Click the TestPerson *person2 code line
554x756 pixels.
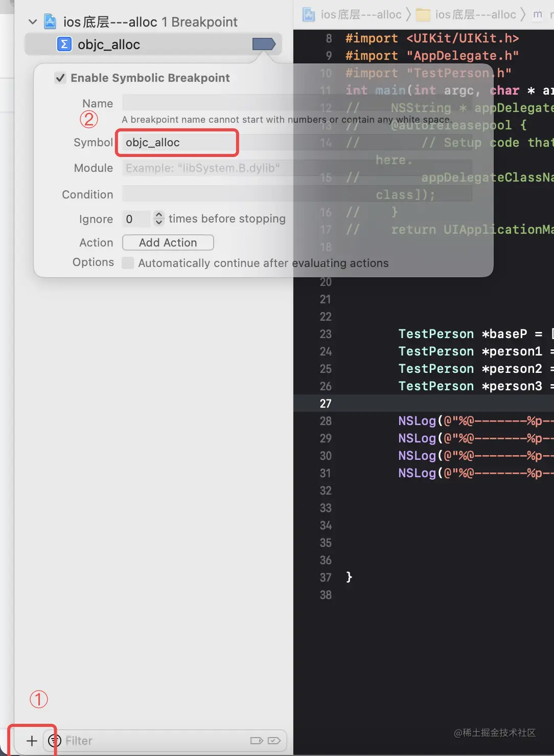pyautogui.click(x=475, y=369)
